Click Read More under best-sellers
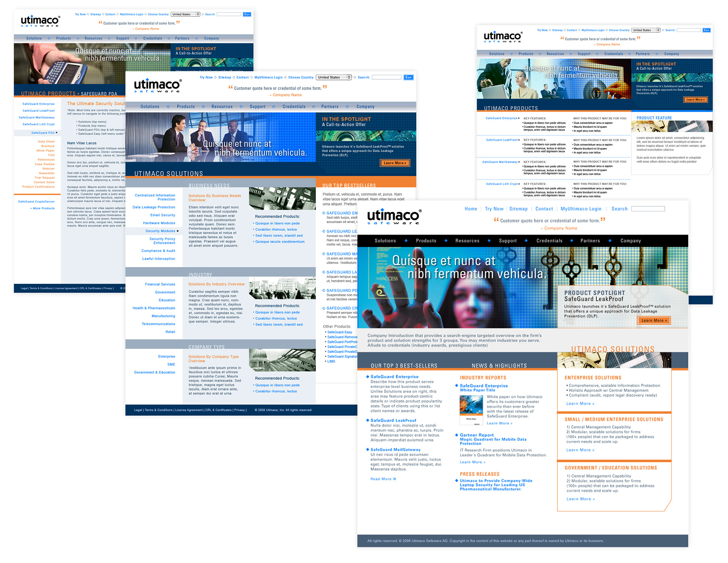 click(x=383, y=479)
